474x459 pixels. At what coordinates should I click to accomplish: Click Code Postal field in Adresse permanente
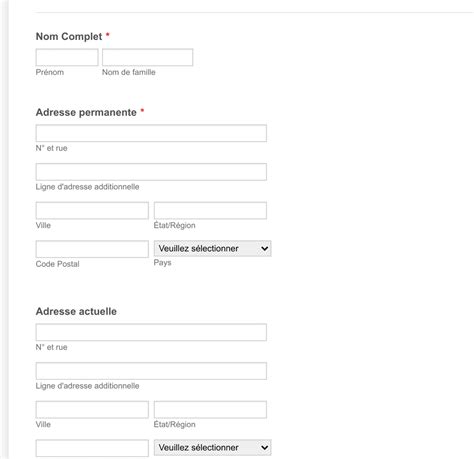point(92,249)
